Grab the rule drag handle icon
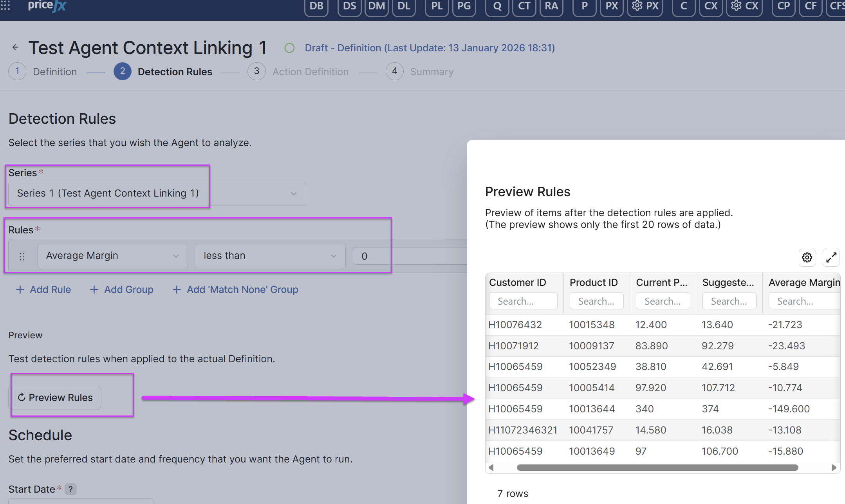This screenshot has width=845, height=504. pyautogui.click(x=22, y=256)
